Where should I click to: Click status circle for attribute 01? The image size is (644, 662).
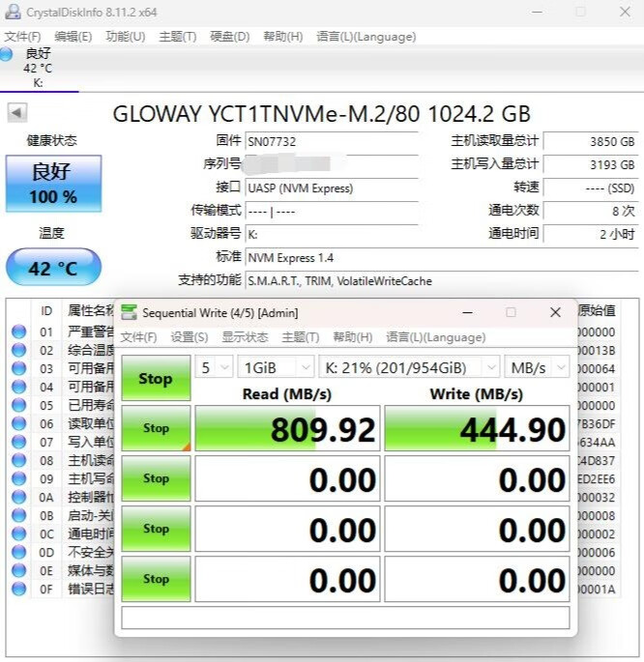pyautogui.click(x=18, y=331)
